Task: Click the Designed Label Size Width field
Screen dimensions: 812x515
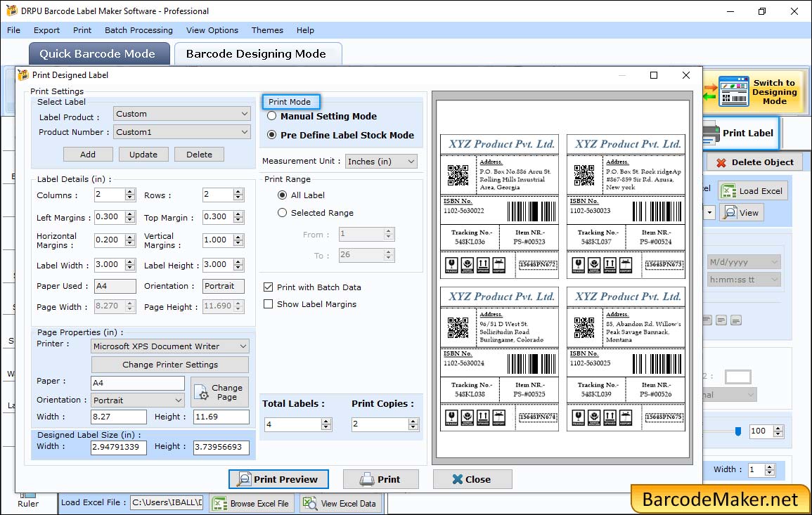Action: [119, 447]
